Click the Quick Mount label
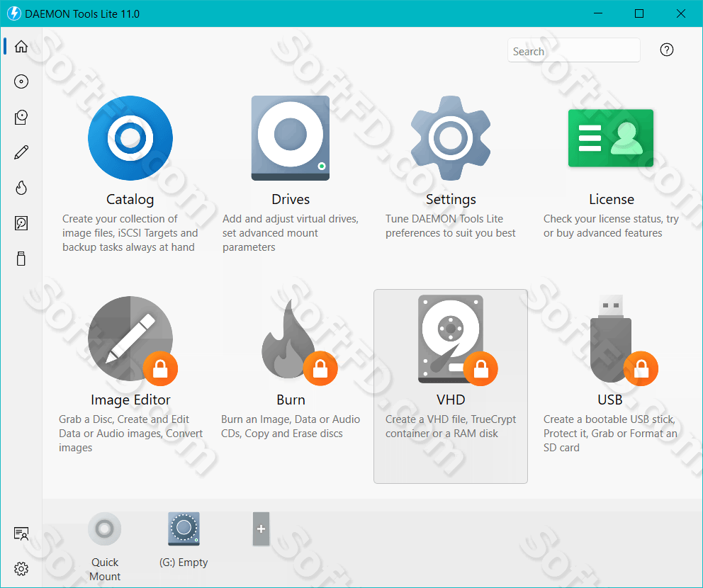The width and height of the screenshot is (703, 588). click(x=105, y=569)
